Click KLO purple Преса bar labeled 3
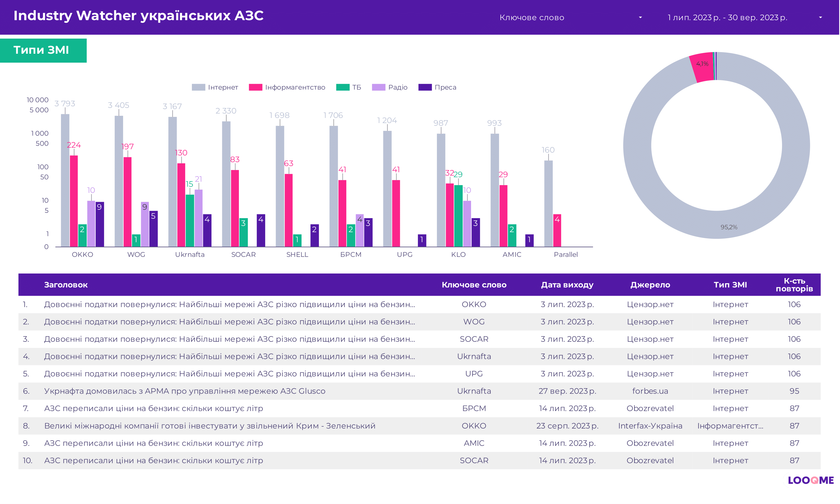 coord(476,232)
